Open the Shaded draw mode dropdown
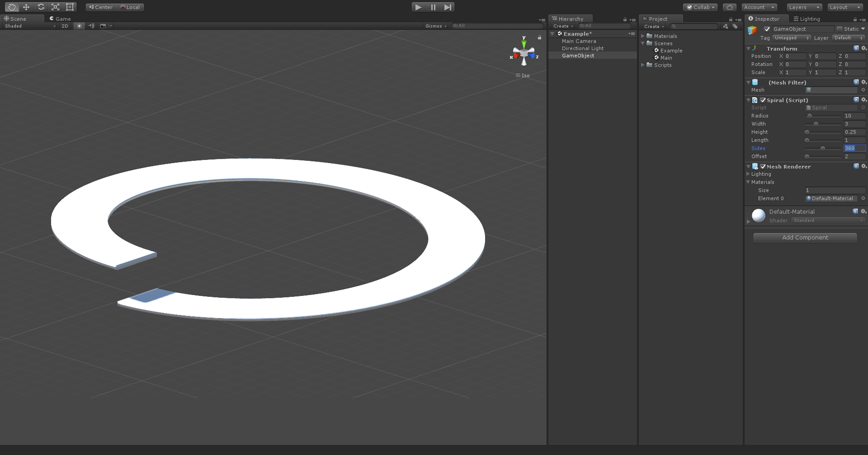 click(x=30, y=26)
